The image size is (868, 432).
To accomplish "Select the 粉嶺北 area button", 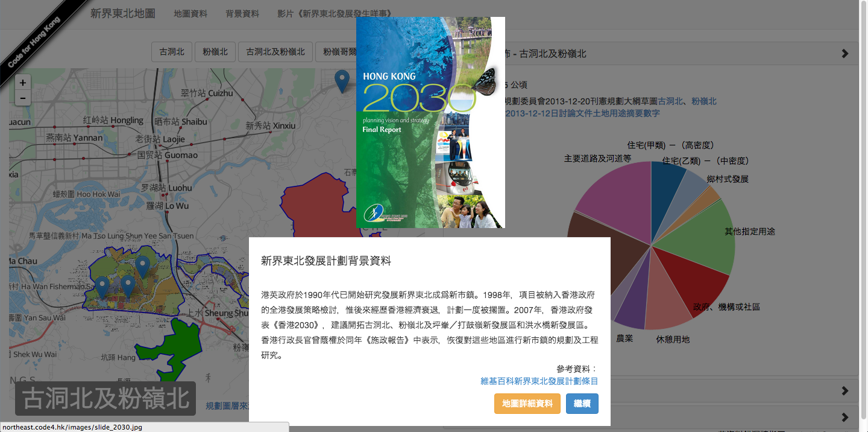I will click(215, 52).
